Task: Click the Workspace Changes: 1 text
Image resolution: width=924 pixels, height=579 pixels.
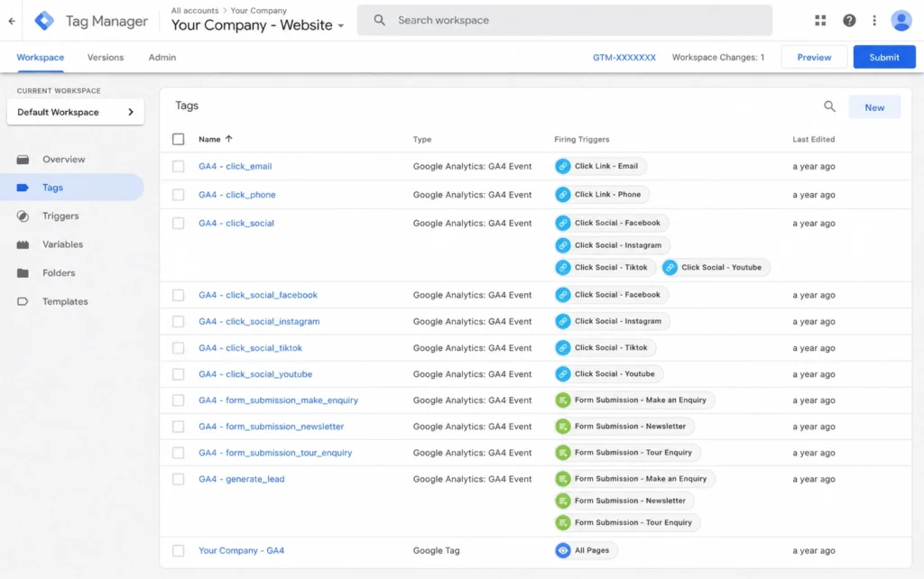Action: coord(717,57)
